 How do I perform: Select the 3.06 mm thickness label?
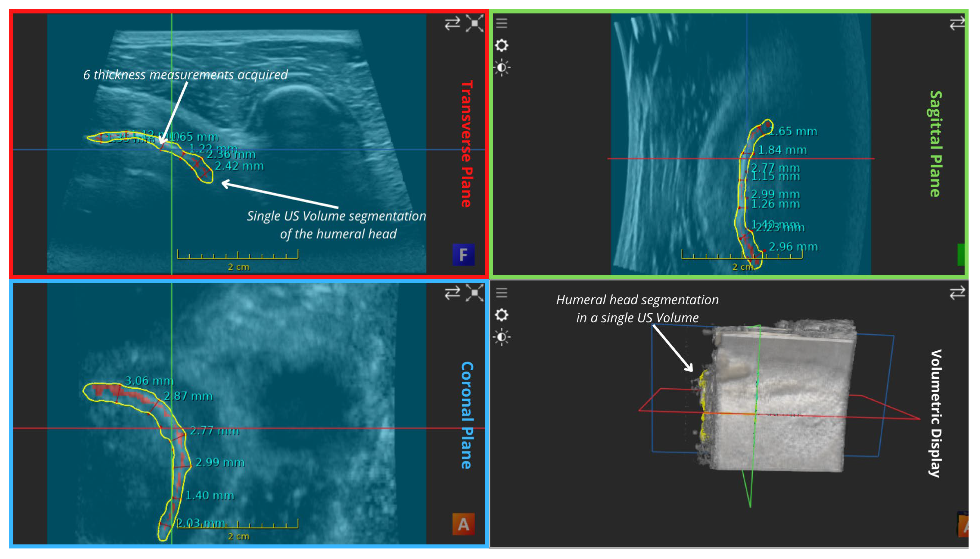(x=149, y=381)
